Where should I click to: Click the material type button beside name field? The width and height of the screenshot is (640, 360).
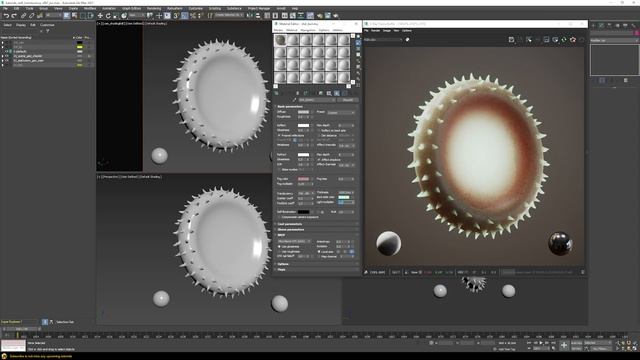(x=348, y=100)
